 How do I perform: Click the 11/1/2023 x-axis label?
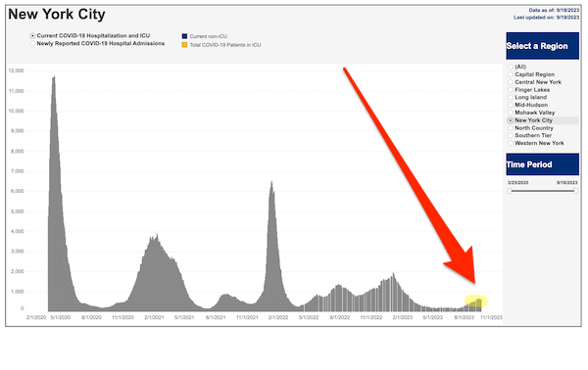491,317
